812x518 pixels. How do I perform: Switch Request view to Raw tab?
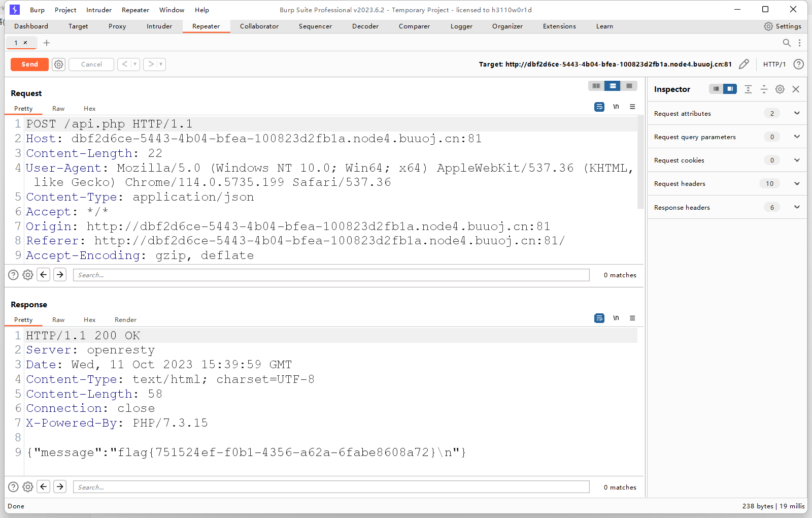(58, 109)
